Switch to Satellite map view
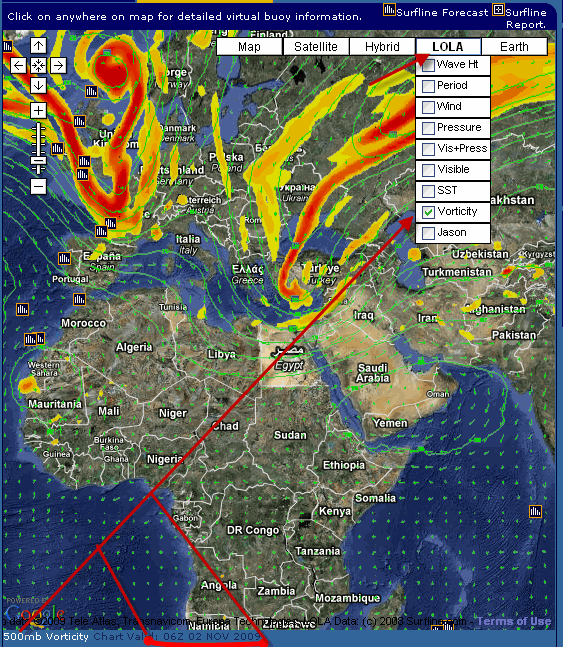Viewport: 563px width, 647px height. coord(316,47)
